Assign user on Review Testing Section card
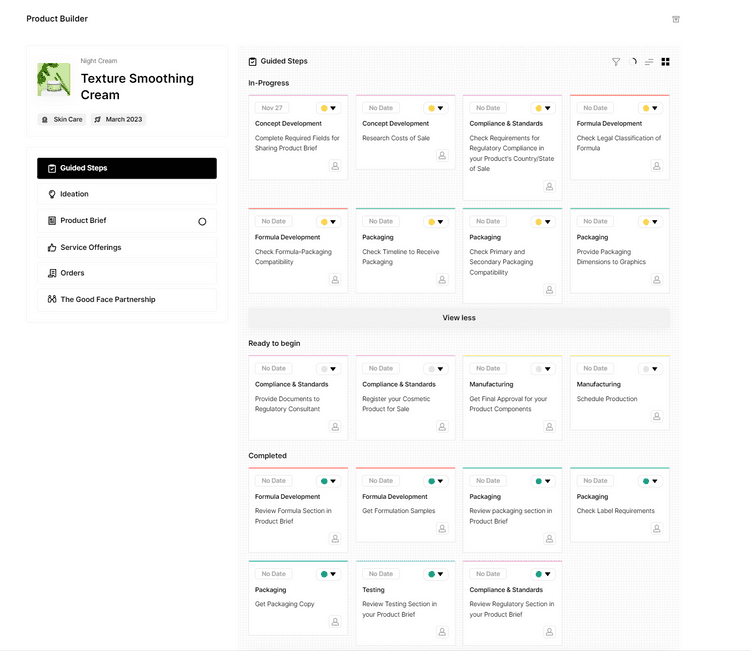Viewport: 750px width, 651px height. point(442,632)
